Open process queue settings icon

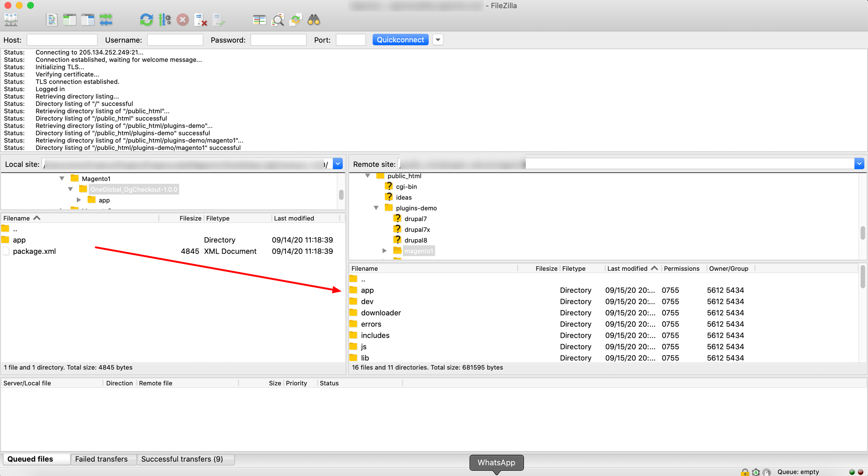(x=165, y=20)
